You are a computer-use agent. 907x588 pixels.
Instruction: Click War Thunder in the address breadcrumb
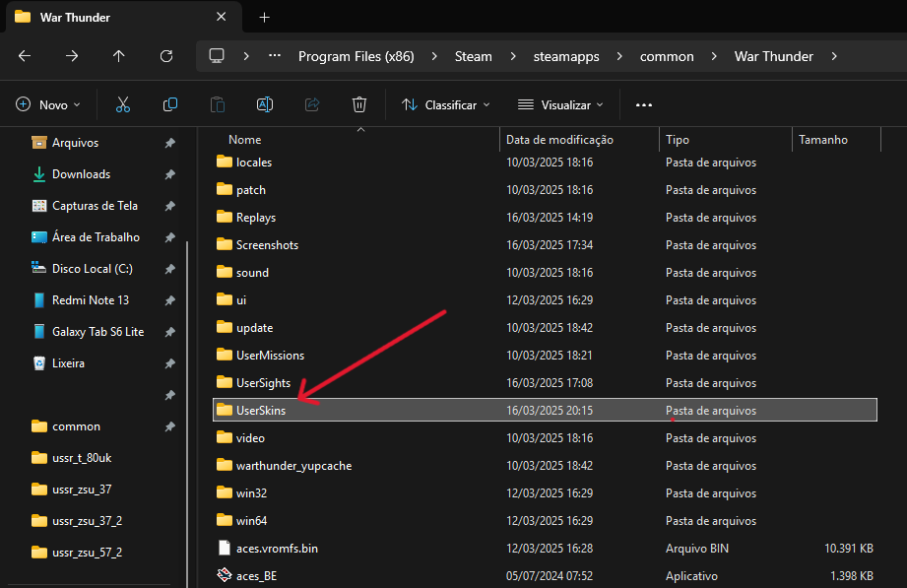(774, 56)
